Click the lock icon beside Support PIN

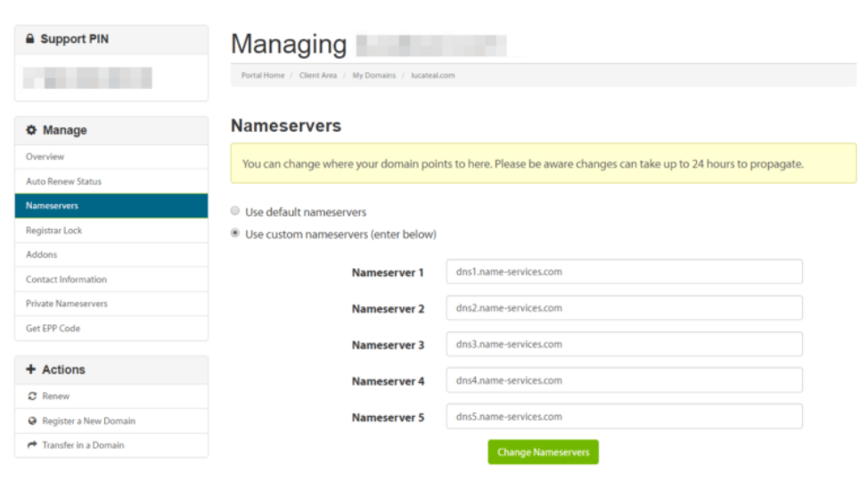pyautogui.click(x=30, y=38)
